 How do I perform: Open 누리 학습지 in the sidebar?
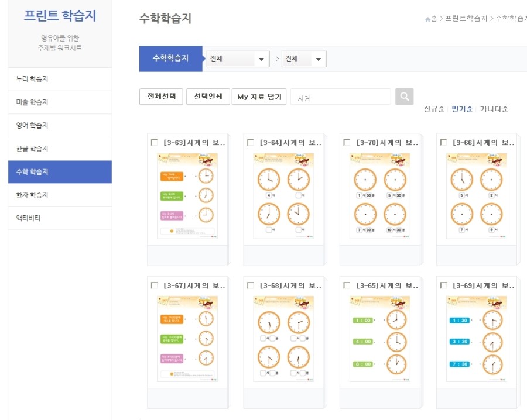[60, 79]
